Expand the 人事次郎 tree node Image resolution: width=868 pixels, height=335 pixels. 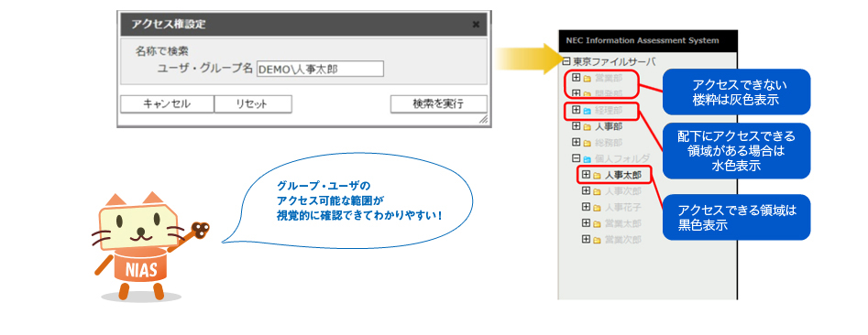586,190
